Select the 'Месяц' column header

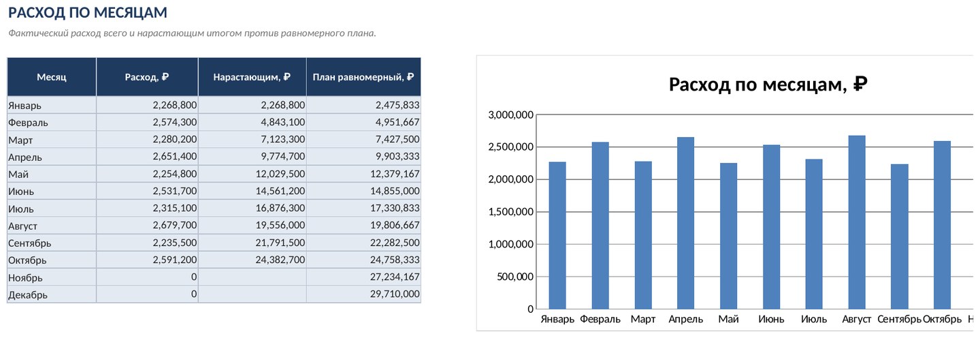(52, 77)
